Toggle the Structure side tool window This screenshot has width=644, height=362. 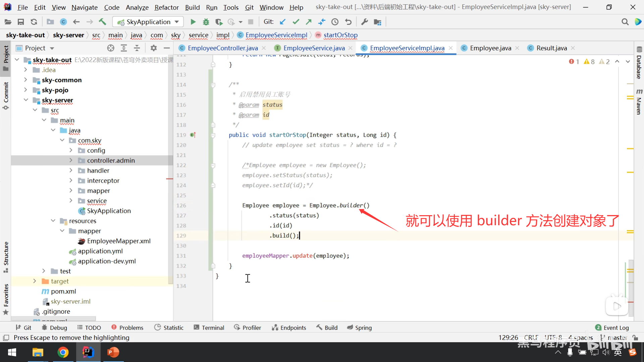(x=6, y=256)
